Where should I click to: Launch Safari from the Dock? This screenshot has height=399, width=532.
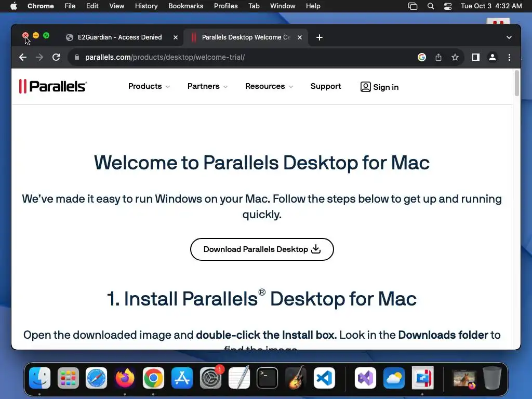[x=96, y=378]
